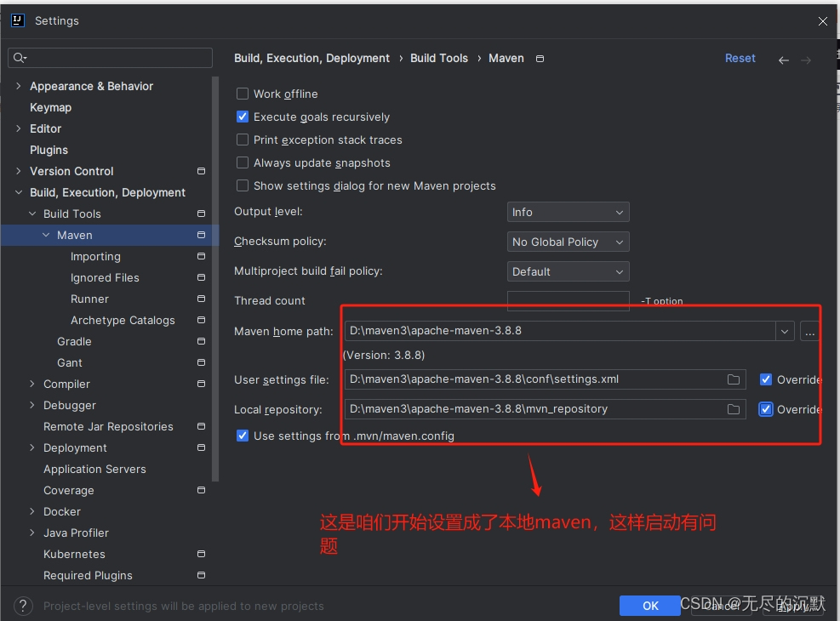Browse Maven home path with ellipsis button
The image size is (840, 621).
(x=809, y=332)
